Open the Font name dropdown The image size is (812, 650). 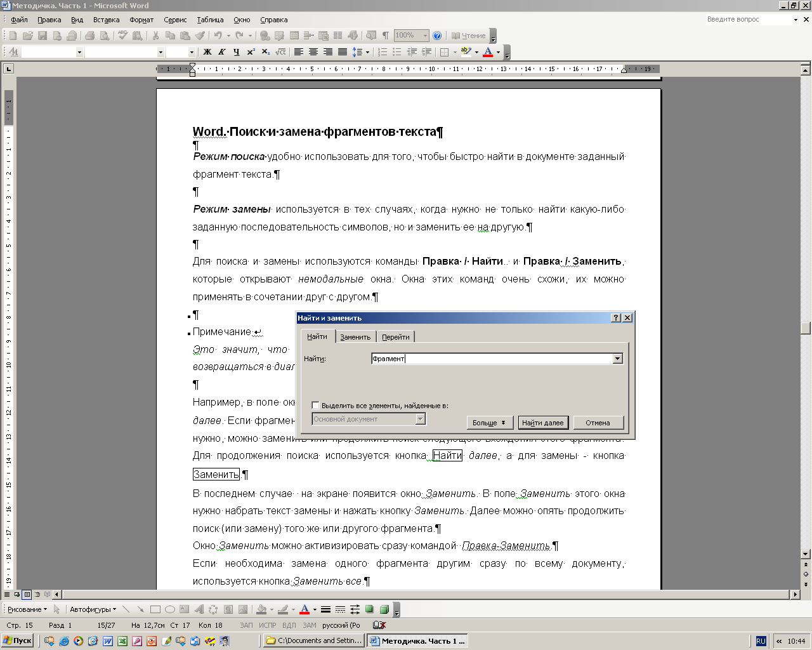tap(160, 52)
